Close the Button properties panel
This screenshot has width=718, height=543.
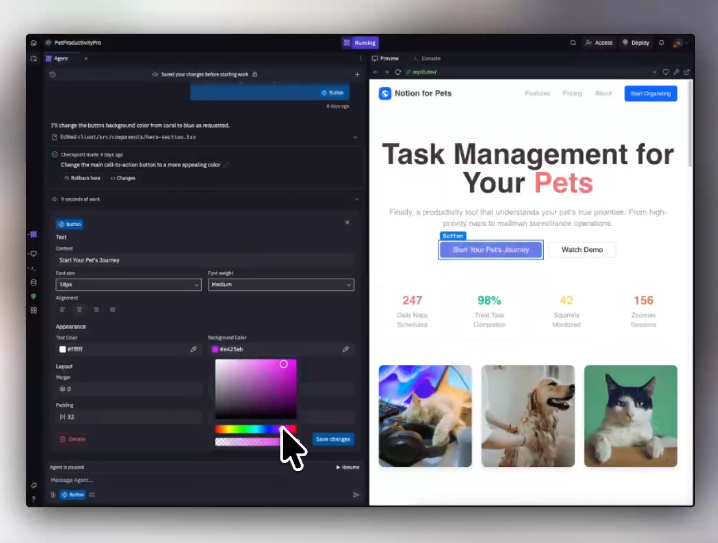(x=347, y=223)
